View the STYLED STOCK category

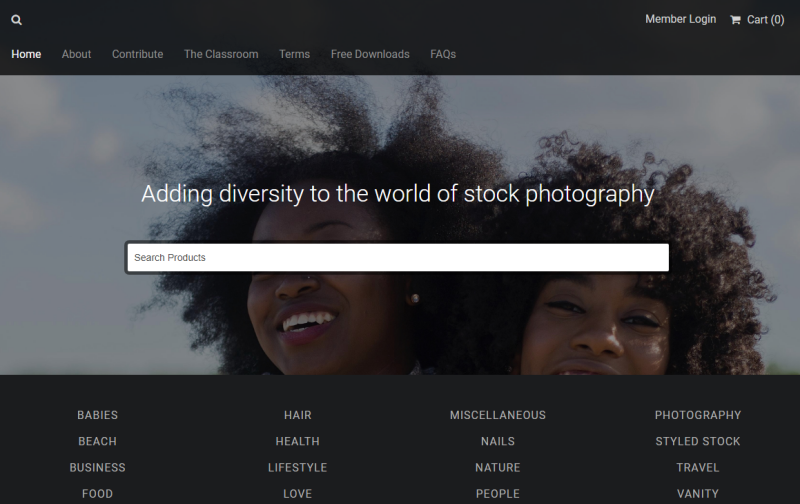point(697,441)
